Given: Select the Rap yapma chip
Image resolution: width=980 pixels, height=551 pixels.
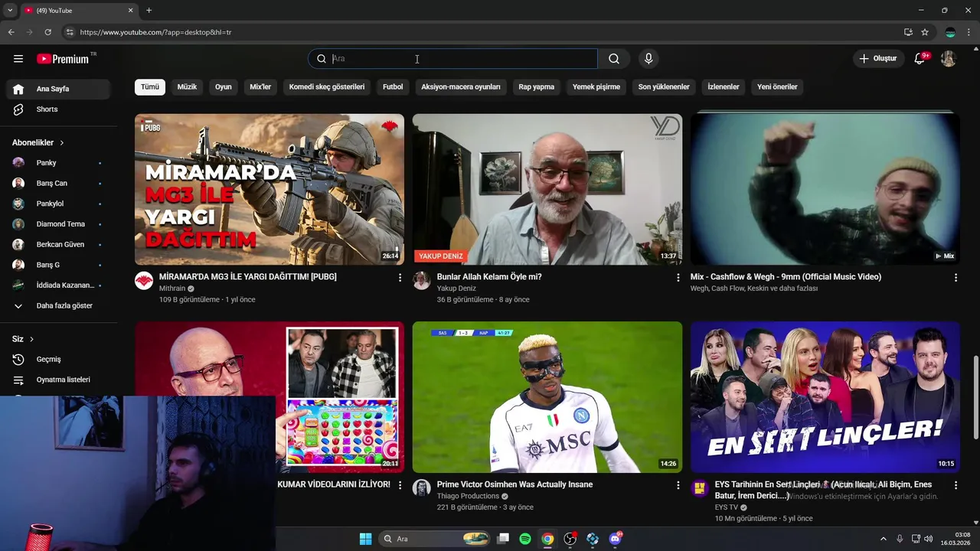Looking at the screenshot, I should pyautogui.click(x=537, y=87).
